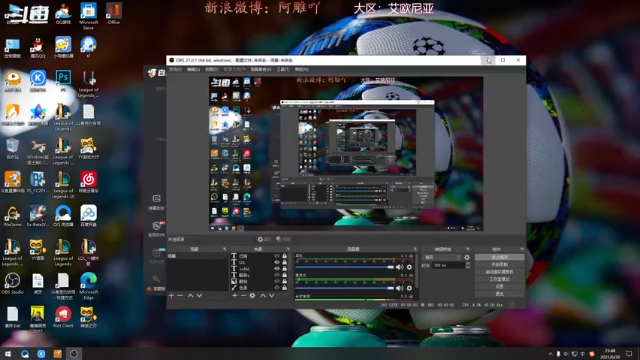Open the notification center in the taskbar
Image resolution: width=640 pixels, height=360 pixels.
click(x=629, y=353)
